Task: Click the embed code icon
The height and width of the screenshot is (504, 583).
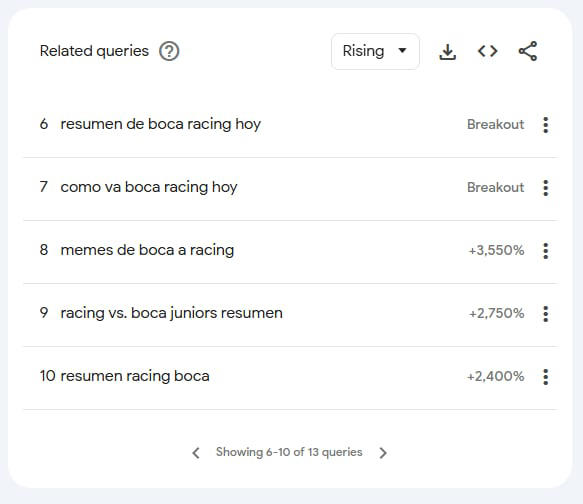Action: click(487, 51)
